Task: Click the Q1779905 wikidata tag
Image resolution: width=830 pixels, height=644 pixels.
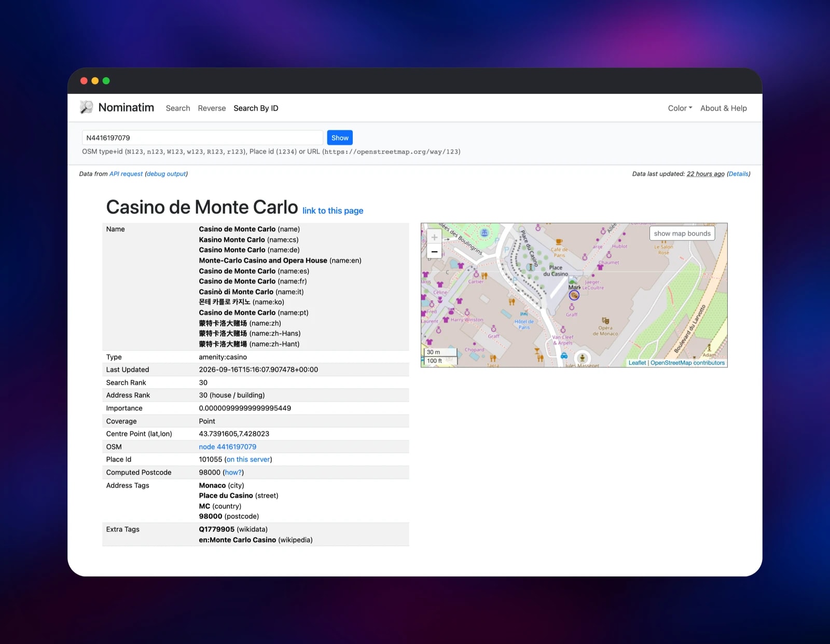Action: point(216,529)
